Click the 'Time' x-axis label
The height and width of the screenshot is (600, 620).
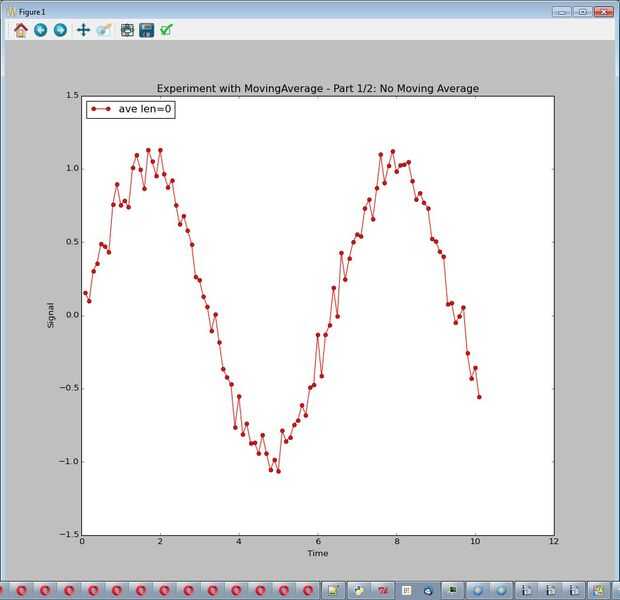coord(318,553)
